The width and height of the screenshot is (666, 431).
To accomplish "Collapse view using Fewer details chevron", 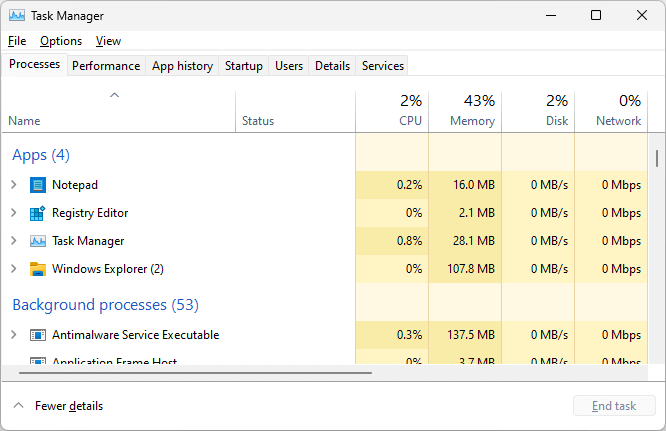I will [x=18, y=406].
